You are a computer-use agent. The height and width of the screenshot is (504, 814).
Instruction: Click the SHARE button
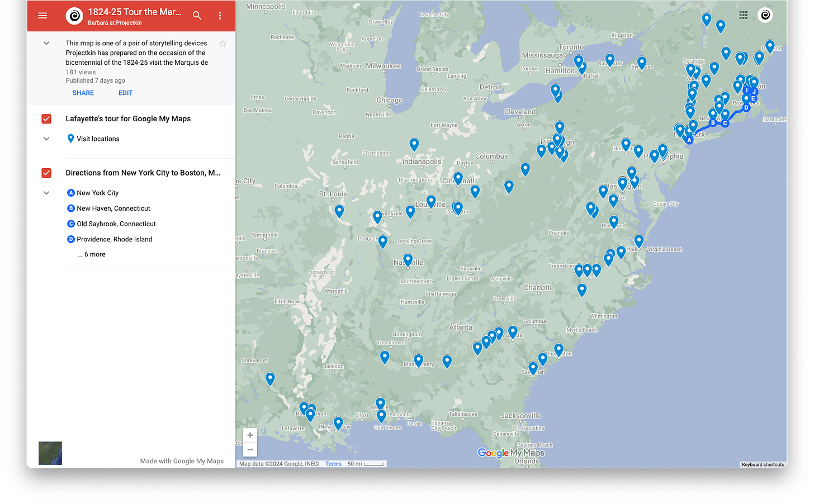coord(83,93)
